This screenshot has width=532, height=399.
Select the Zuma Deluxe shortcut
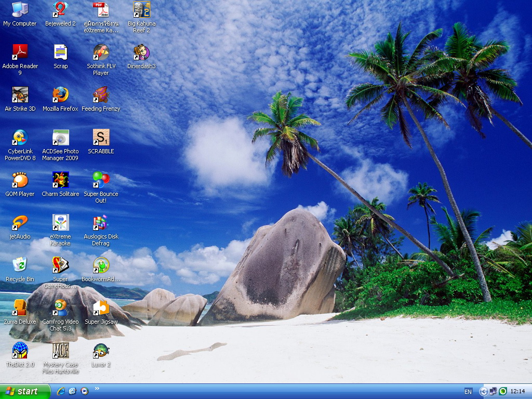20,308
